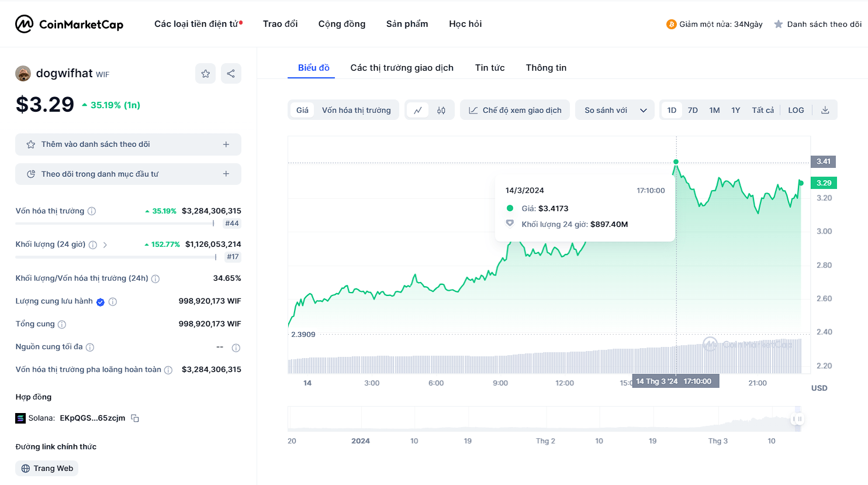Screen dimensions: 868x485
Task: Open Trang Web official link
Action: tap(47, 469)
